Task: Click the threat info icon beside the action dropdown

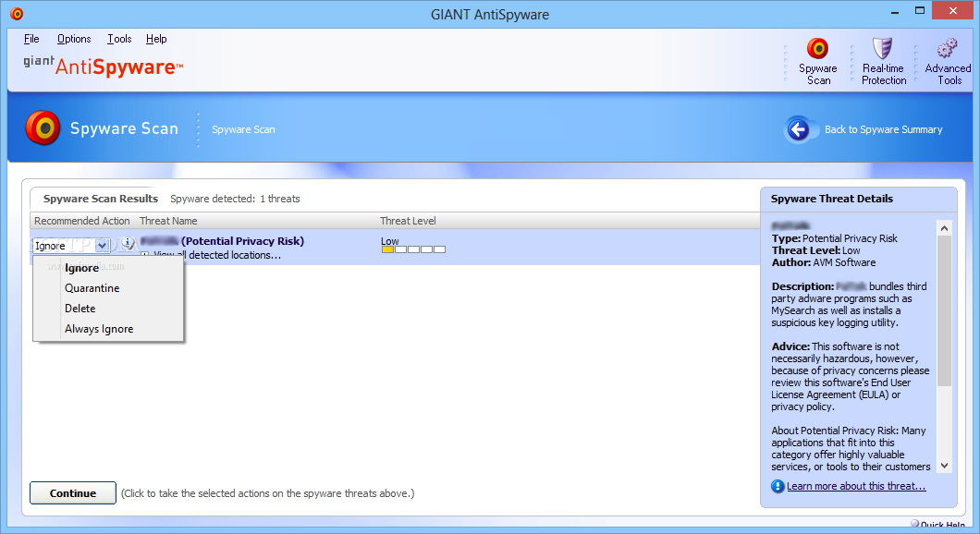Action: pos(128,243)
